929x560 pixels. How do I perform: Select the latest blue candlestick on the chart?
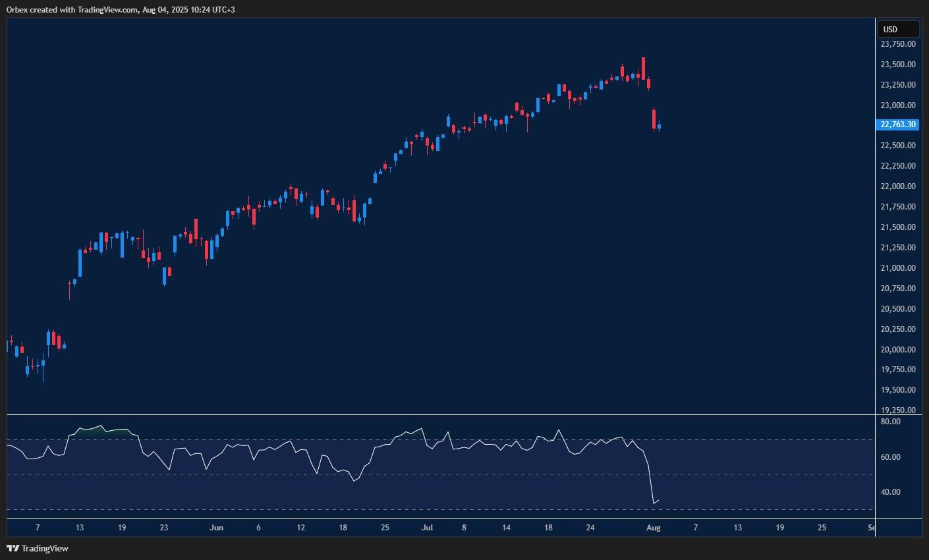(658, 126)
